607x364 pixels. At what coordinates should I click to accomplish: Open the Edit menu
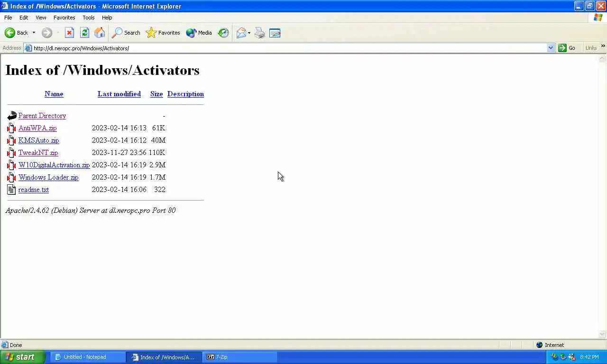[24, 18]
